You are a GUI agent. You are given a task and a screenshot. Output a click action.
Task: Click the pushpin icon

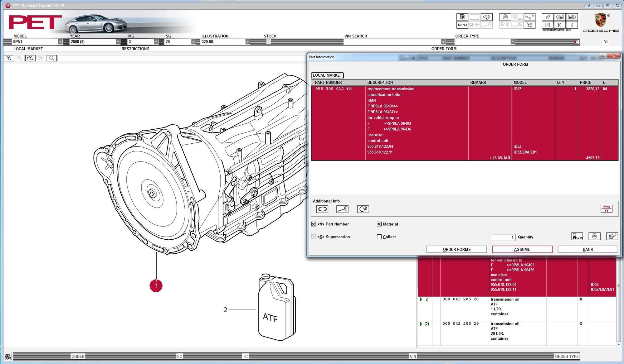point(548,17)
